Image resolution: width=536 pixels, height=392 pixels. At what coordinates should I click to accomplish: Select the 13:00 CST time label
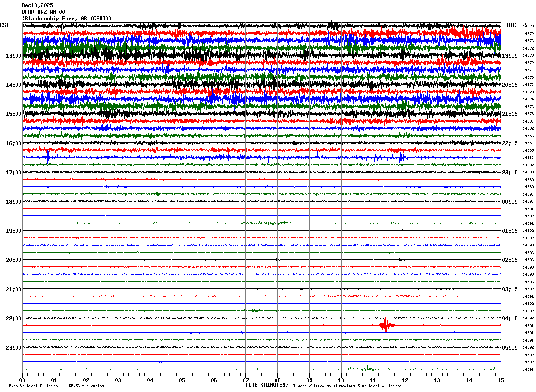14,56
